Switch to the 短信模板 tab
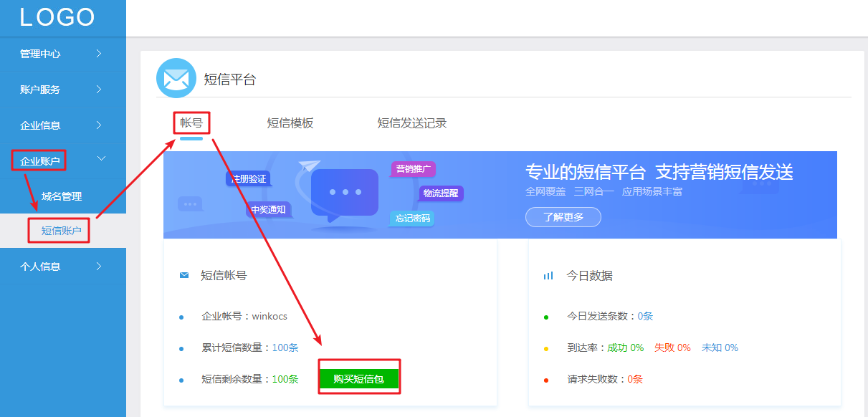The image size is (868, 417). [x=290, y=123]
